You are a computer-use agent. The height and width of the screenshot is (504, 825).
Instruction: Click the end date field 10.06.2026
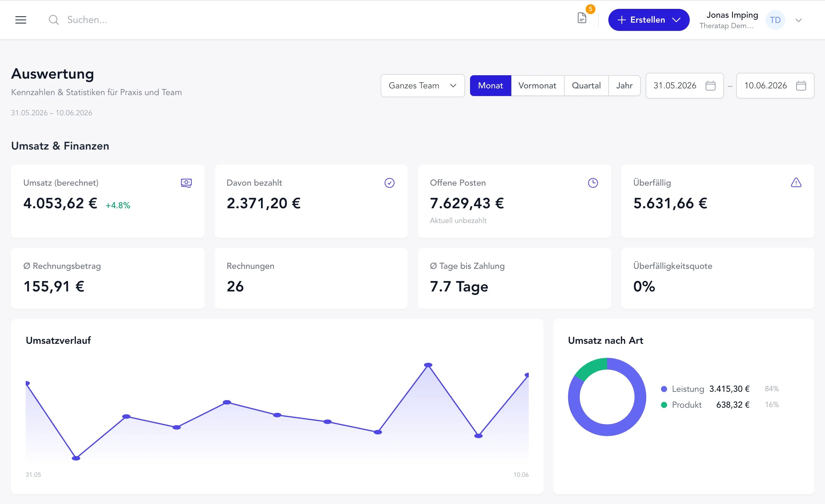click(x=775, y=86)
